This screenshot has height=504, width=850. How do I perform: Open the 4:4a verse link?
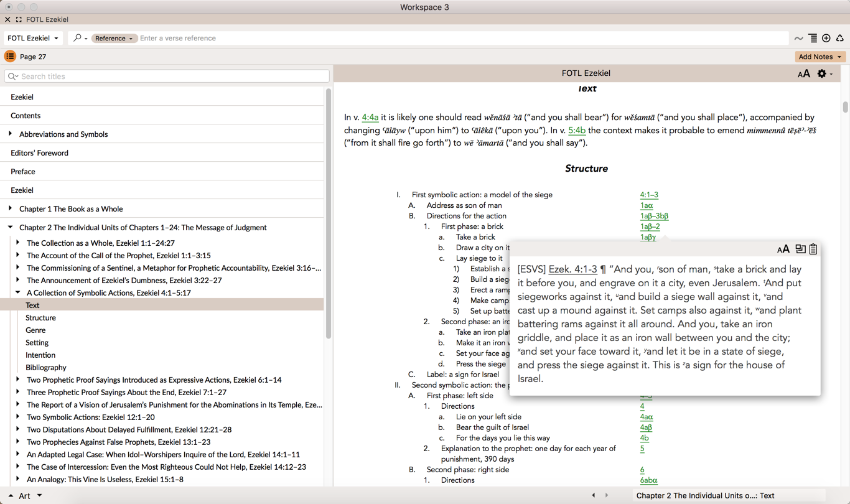pos(370,118)
